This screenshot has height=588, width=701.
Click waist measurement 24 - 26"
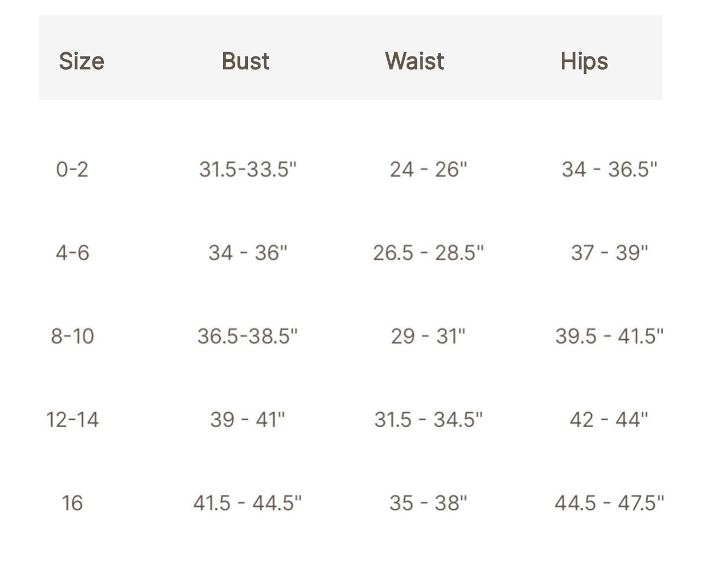click(x=428, y=170)
